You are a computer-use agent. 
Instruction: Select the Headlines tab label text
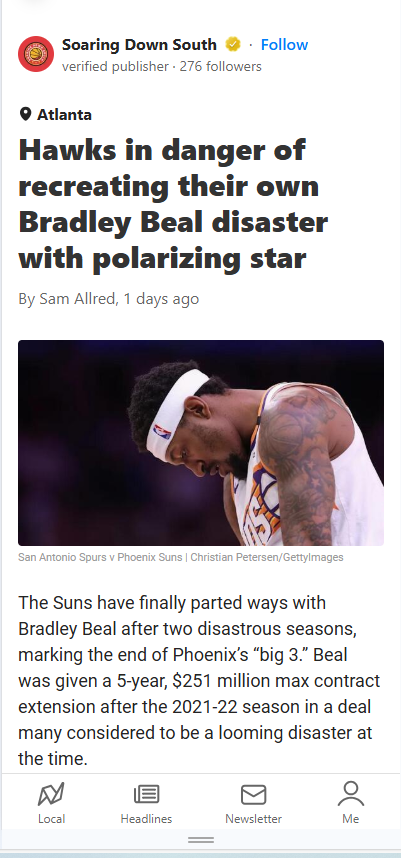(x=146, y=819)
